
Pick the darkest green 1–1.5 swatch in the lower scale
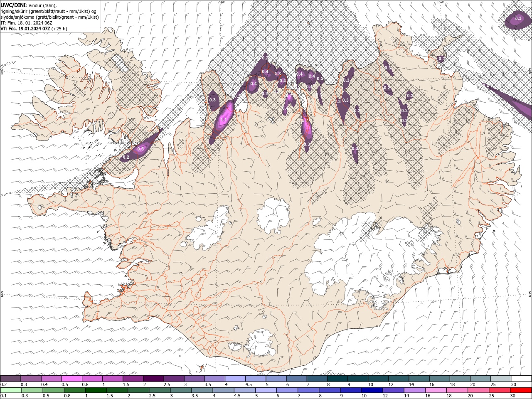95,390
